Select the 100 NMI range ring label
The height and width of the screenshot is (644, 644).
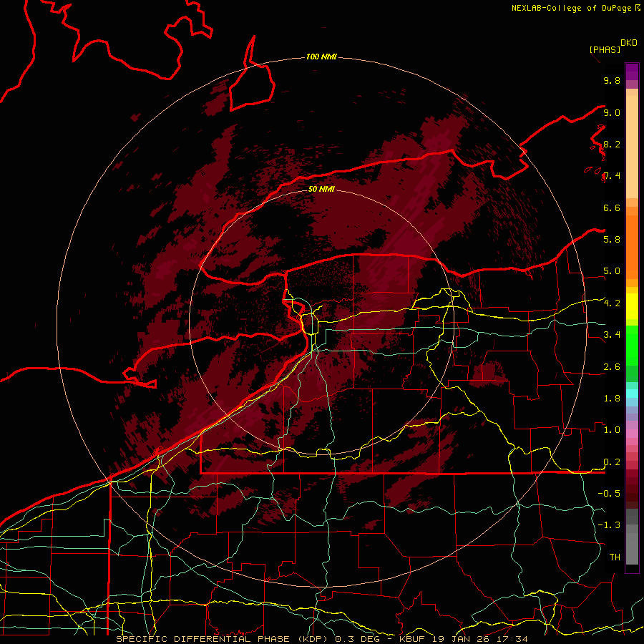(x=321, y=57)
